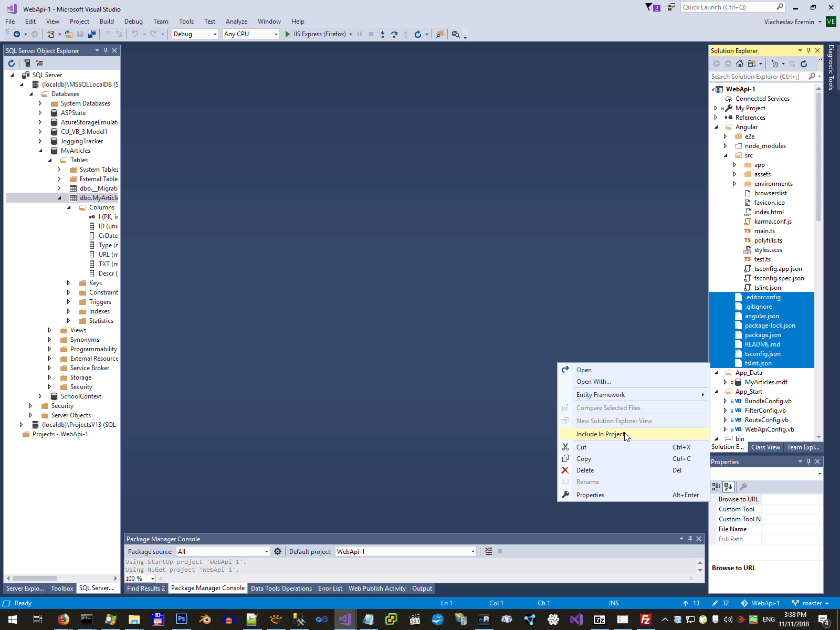This screenshot has width=840, height=630.
Task: Open the Debug configuration dropdown
Action: pos(195,34)
